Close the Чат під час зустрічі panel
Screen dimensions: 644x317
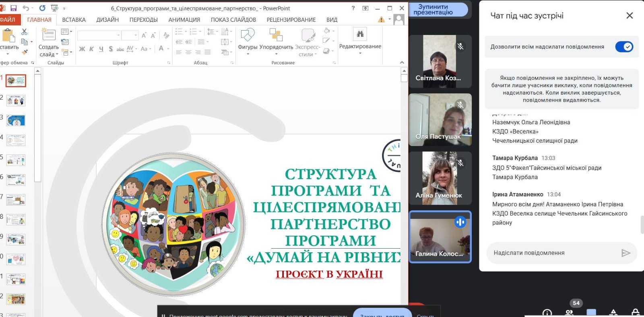click(x=630, y=15)
